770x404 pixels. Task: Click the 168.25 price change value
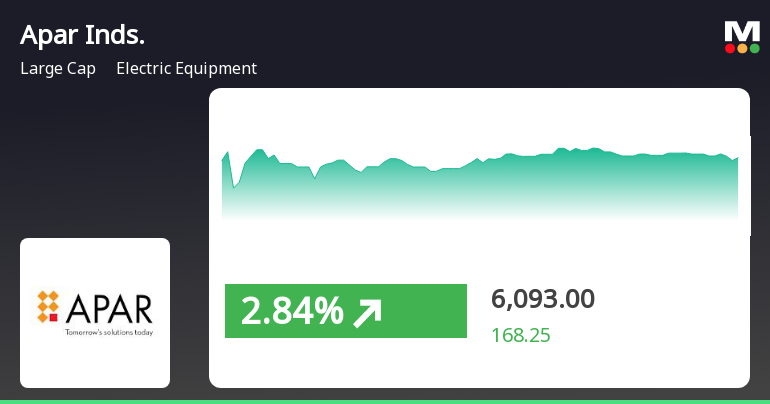tap(521, 335)
